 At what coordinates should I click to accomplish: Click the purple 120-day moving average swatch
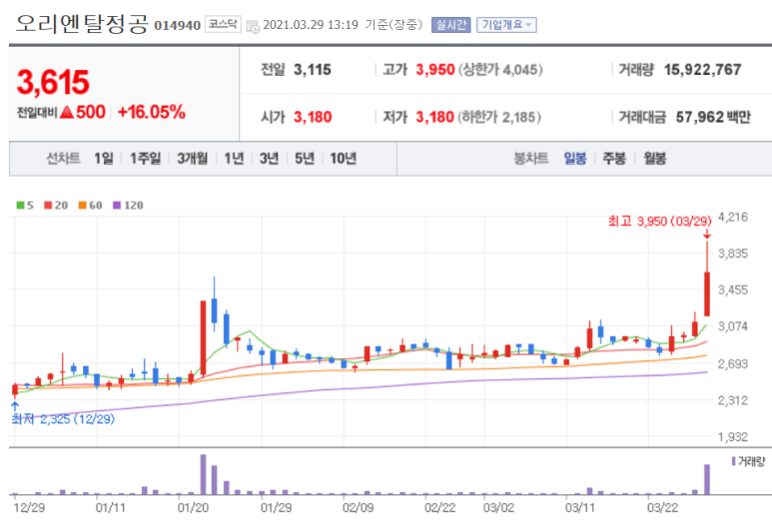pyautogui.click(x=117, y=206)
